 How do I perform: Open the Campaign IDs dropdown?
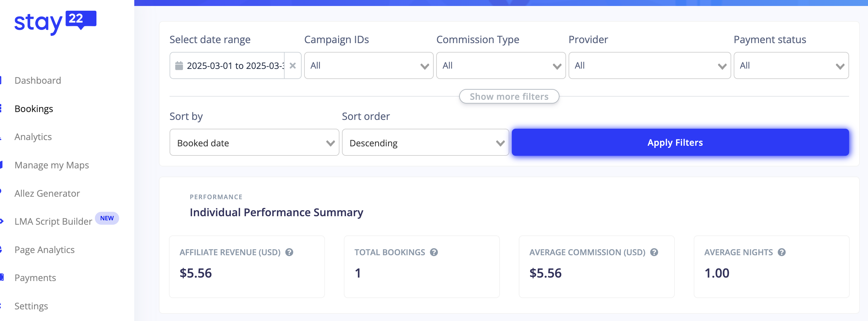[369, 65]
